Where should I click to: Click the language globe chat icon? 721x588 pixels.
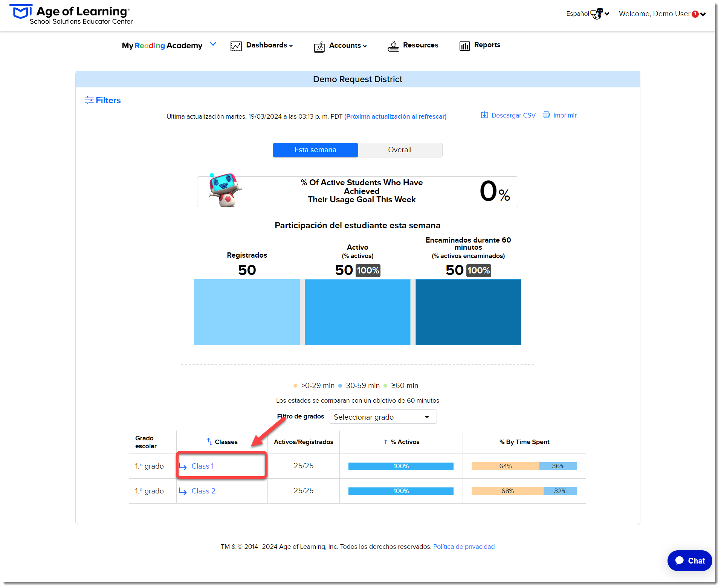click(x=597, y=14)
